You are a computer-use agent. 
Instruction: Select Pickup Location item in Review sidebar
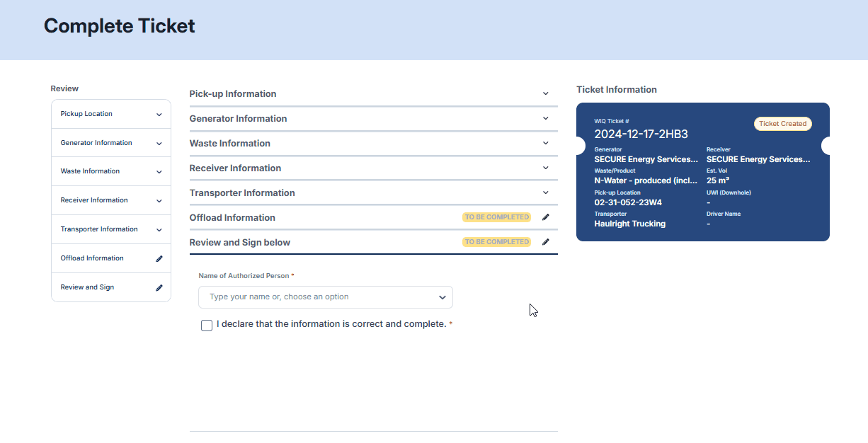pyautogui.click(x=111, y=114)
